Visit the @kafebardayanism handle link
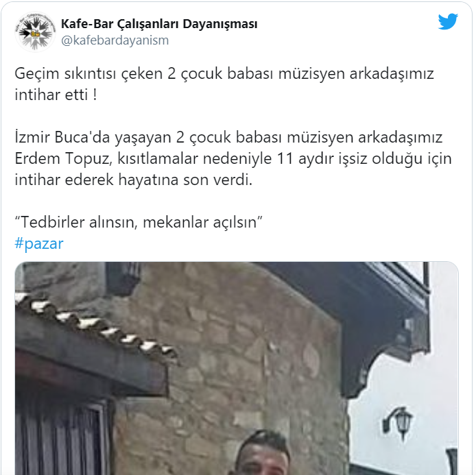The image size is (476, 475). pyautogui.click(x=115, y=40)
